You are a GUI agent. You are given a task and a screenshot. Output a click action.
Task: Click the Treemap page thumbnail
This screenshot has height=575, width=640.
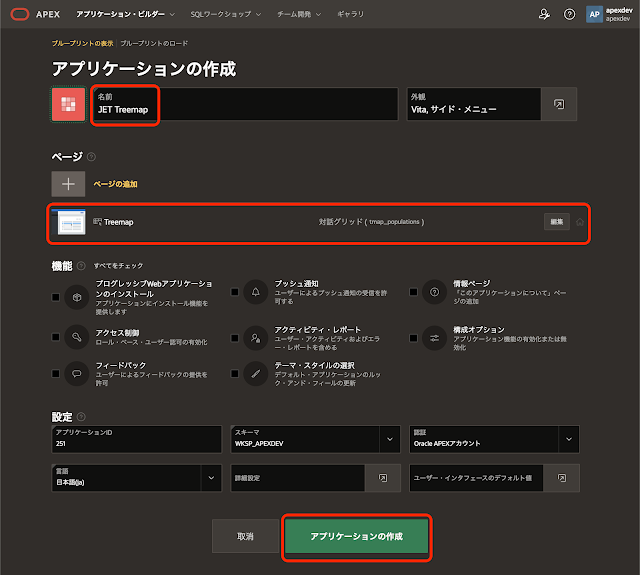click(69, 222)
